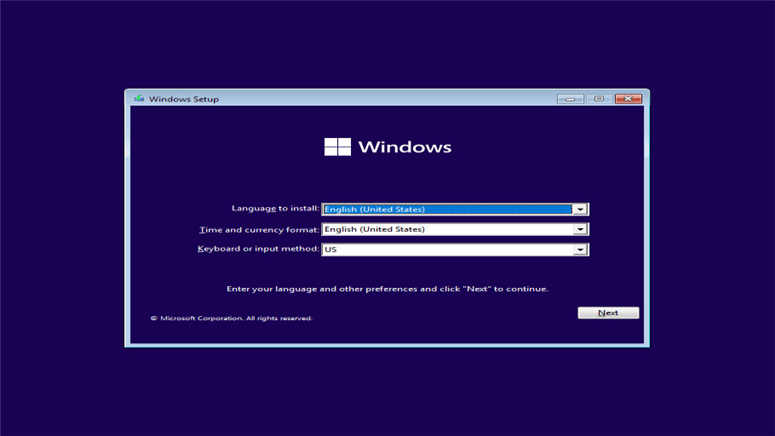Open Keyboard or input method dropdown arrow
Screen dimensions: 775x436
coord(580,250)
